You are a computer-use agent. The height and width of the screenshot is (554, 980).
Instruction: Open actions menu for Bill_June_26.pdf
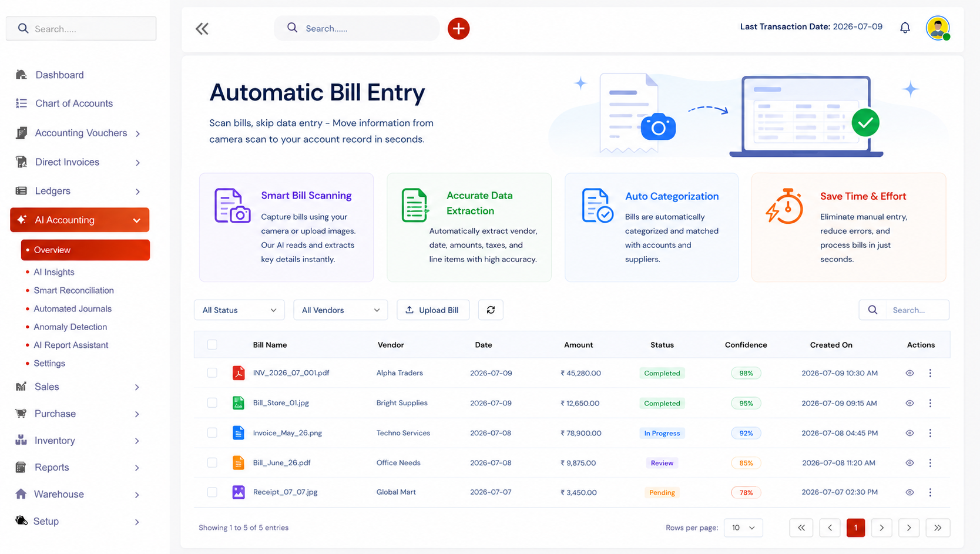tap(930, 463)
